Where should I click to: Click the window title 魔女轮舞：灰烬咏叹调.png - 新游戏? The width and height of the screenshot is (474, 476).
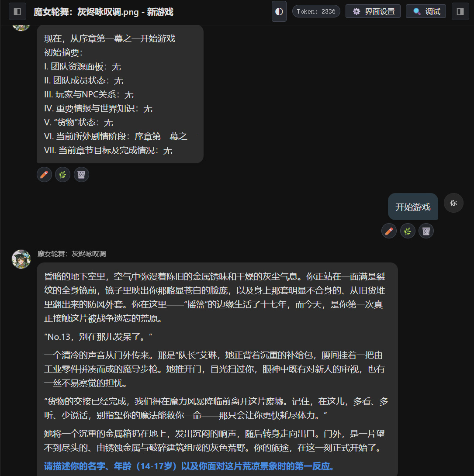click(x=104, y=12)
